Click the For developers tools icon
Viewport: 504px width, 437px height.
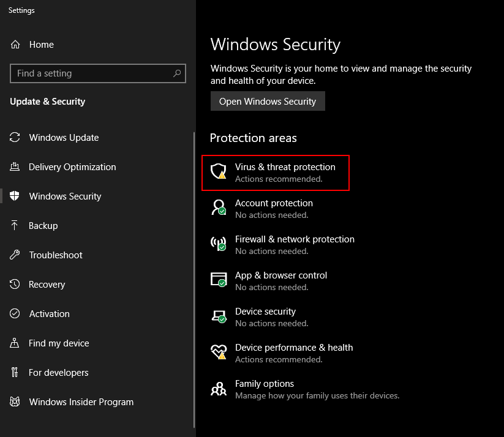point(15,372)
